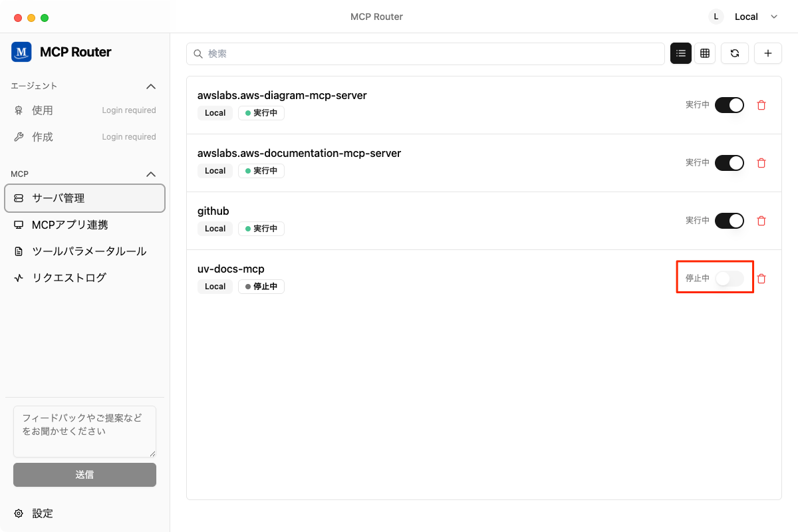Image resolution: width=798 pixels, height=532 pixels.
Task: Switch to grid view icon
Action: [705, 53]
